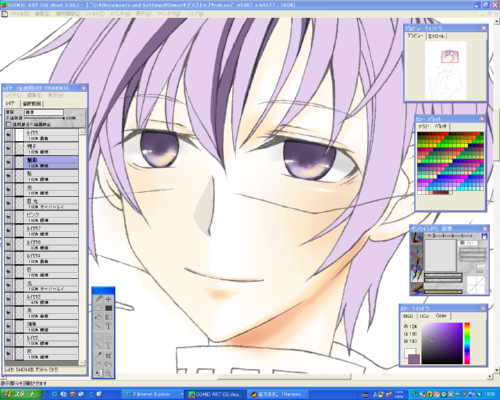Open the ファイル menu in menu bar
Image resolution: width=500 pixels, height=400 pixels.
[19, 14]
